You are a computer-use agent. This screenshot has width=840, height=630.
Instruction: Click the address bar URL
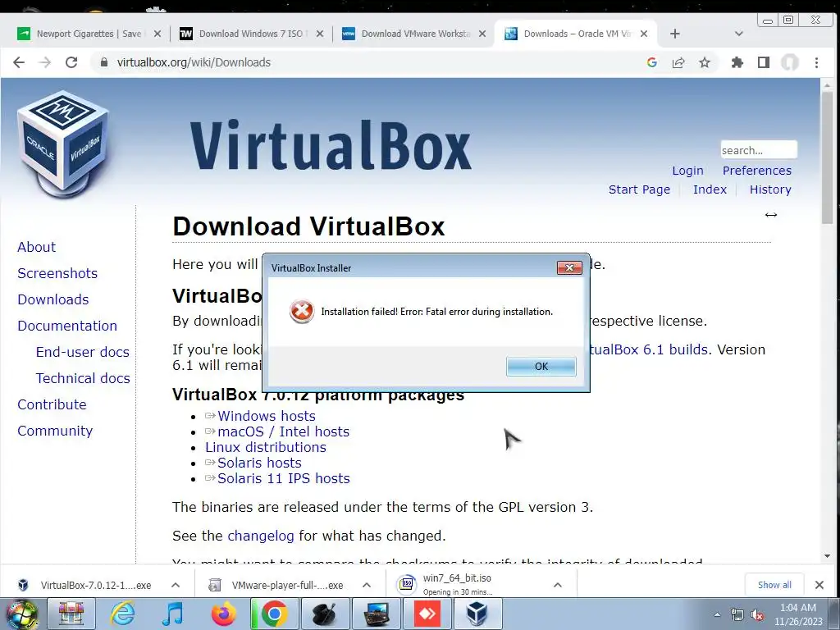pyautogui.click(x=194, y=62)
